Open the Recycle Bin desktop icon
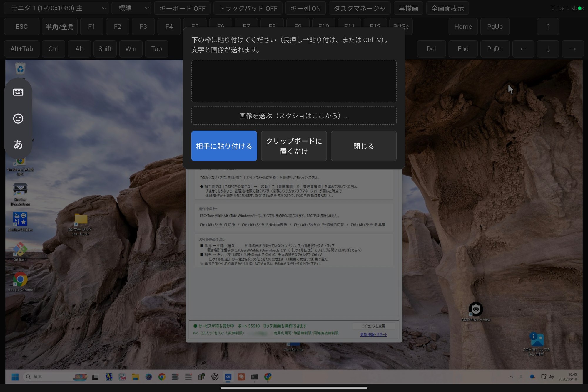 (x=20, y=69)
